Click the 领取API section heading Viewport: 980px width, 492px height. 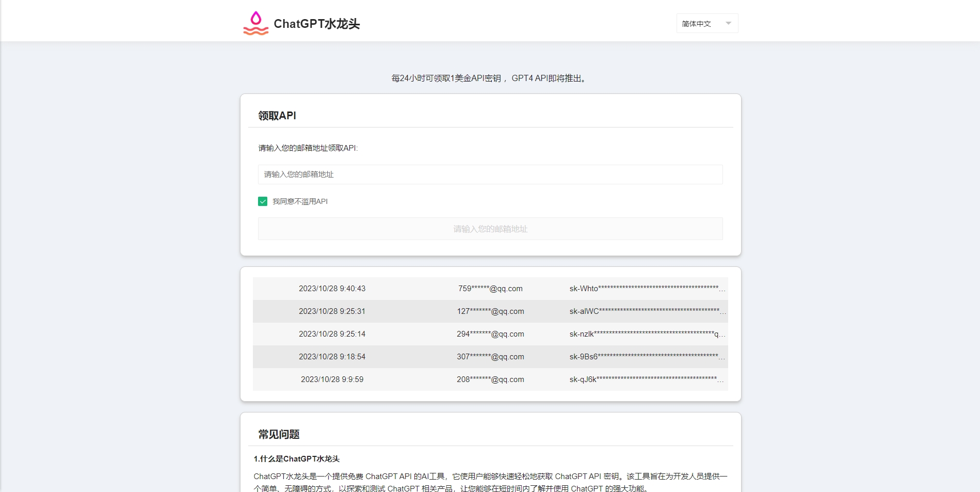click(x=277, y=116)
